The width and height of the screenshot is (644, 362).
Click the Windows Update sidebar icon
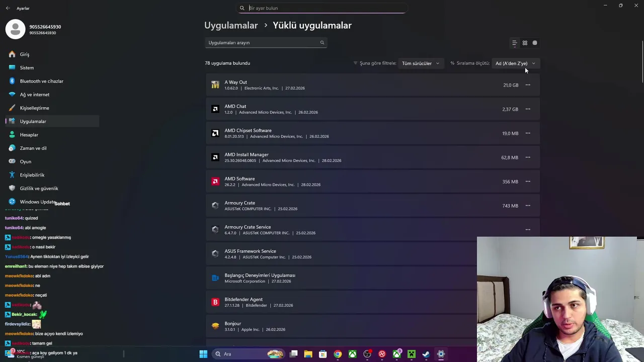(x=12, y=202)
